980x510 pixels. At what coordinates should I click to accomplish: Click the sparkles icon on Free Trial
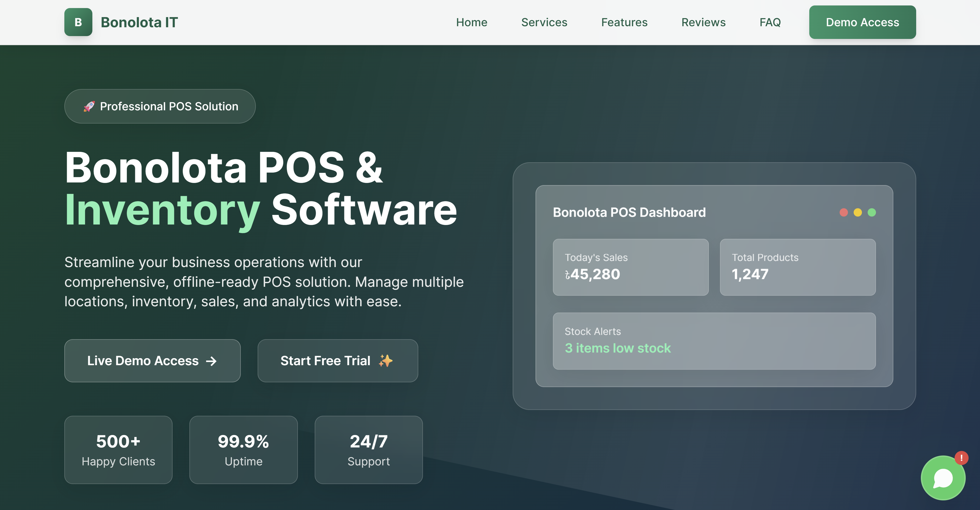pyautogui.click(x=385, y=361)
